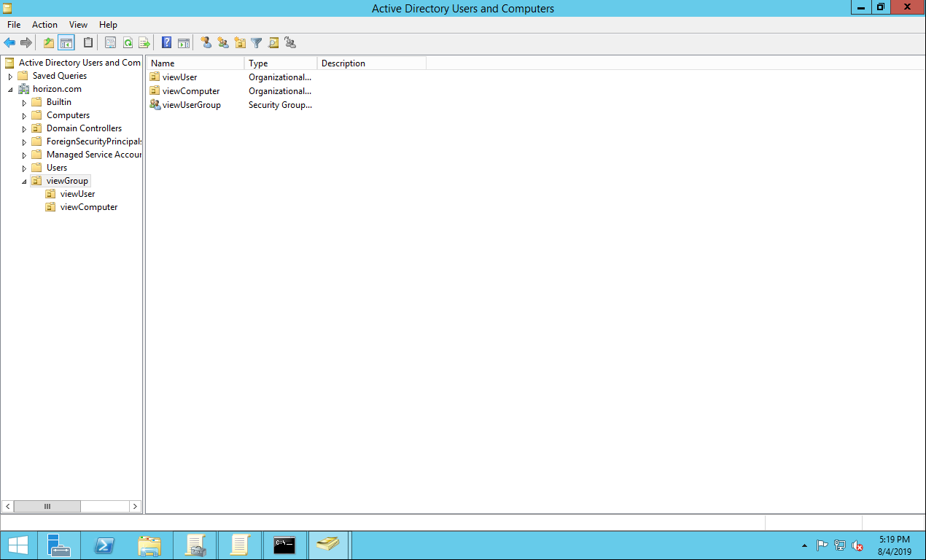Click the Find objects magnifier icon

tap(273, 43)
